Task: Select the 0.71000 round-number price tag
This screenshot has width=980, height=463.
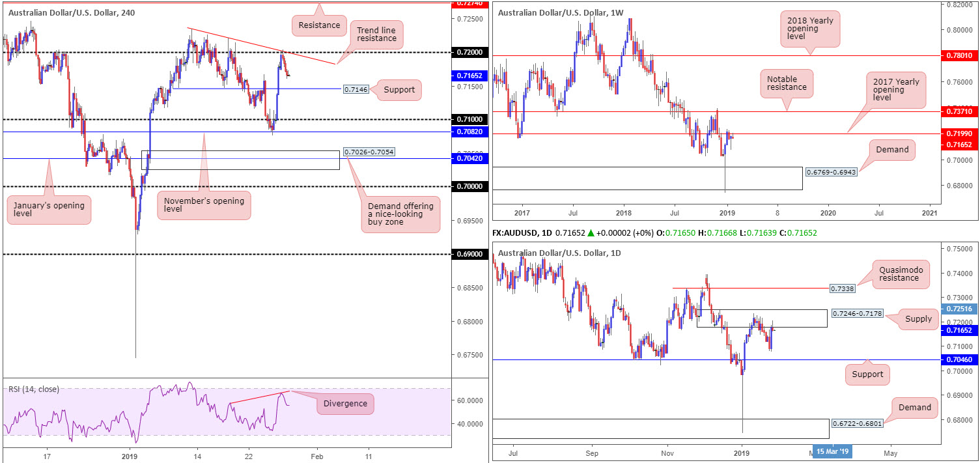Action: [x=469, y=119]
